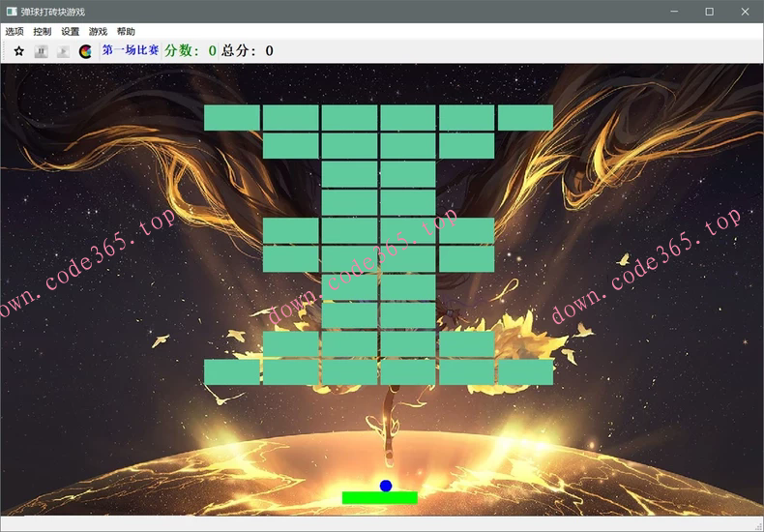Open the 帮助 menu
The image size is (764, 532).
click(126, 32)
